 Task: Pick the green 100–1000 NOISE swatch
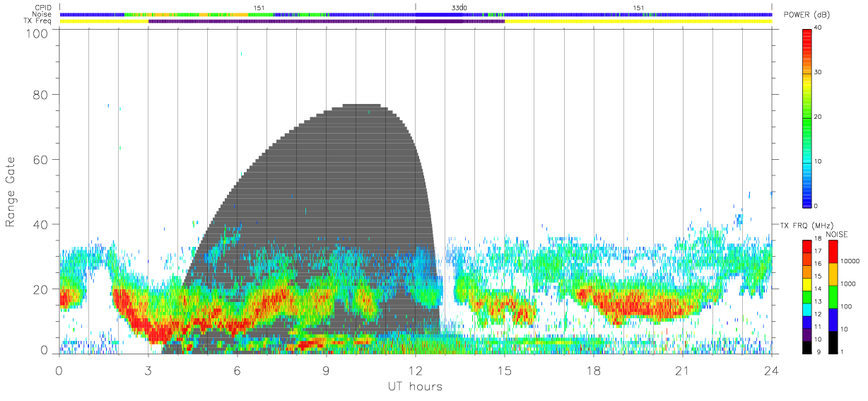(833, 296)
